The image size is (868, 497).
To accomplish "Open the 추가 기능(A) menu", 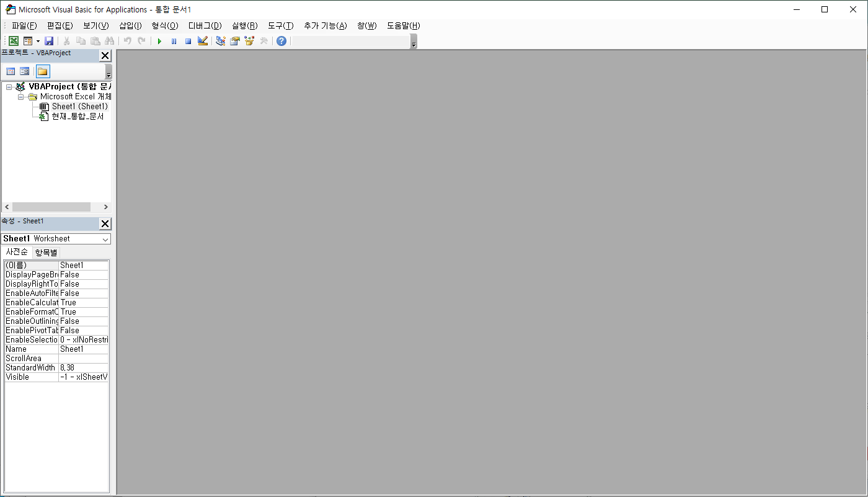I will point(325,25).
